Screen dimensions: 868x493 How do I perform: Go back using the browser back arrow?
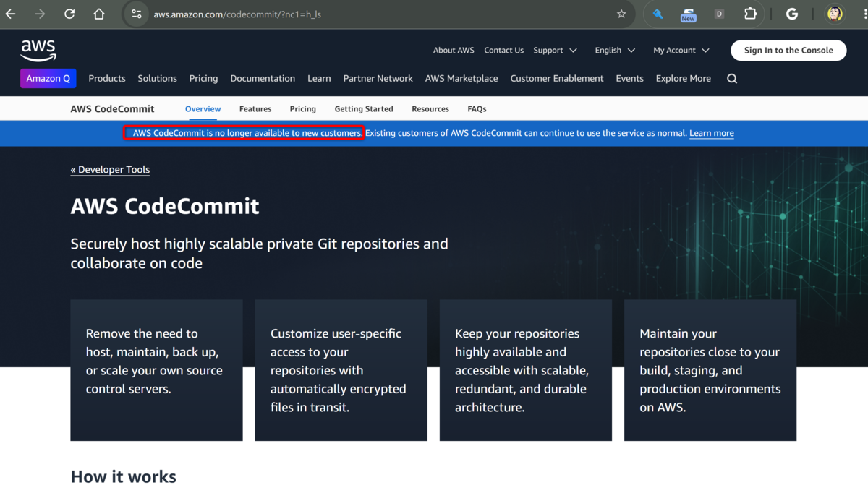11,14
